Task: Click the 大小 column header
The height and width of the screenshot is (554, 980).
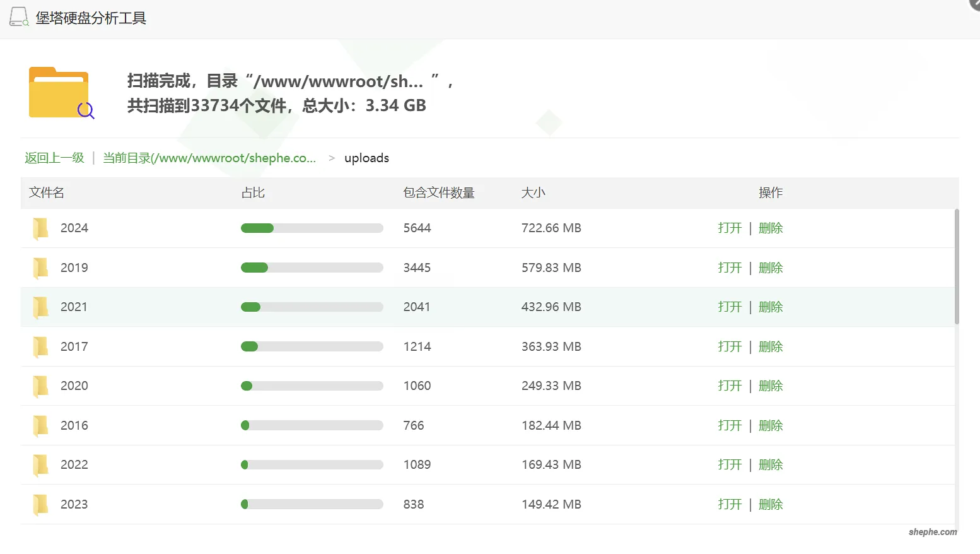Action: pos(534,192)
